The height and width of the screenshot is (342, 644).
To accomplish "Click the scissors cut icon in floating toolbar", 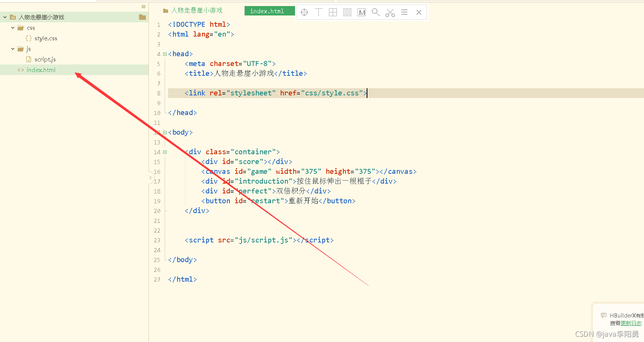I will [390, 13].
